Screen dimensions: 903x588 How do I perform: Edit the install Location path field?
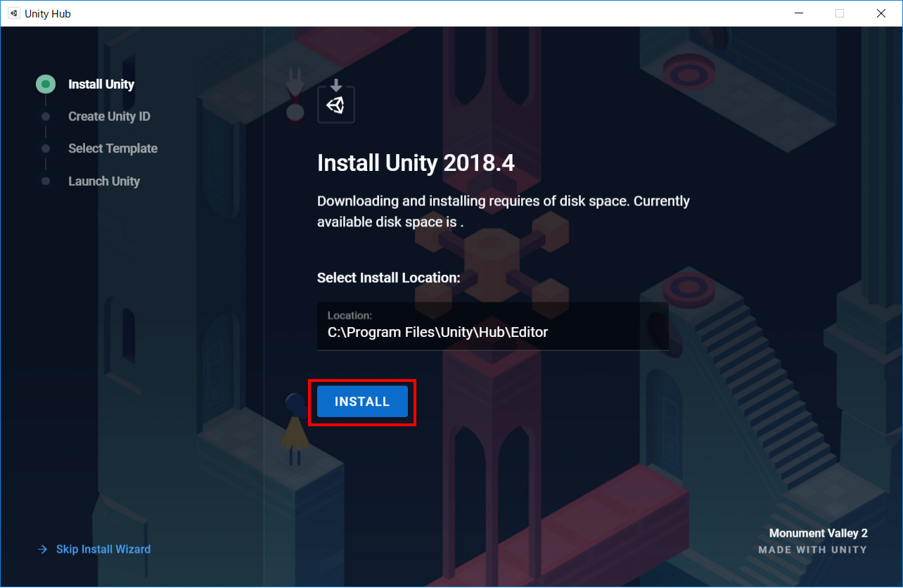tap(493, 326)
